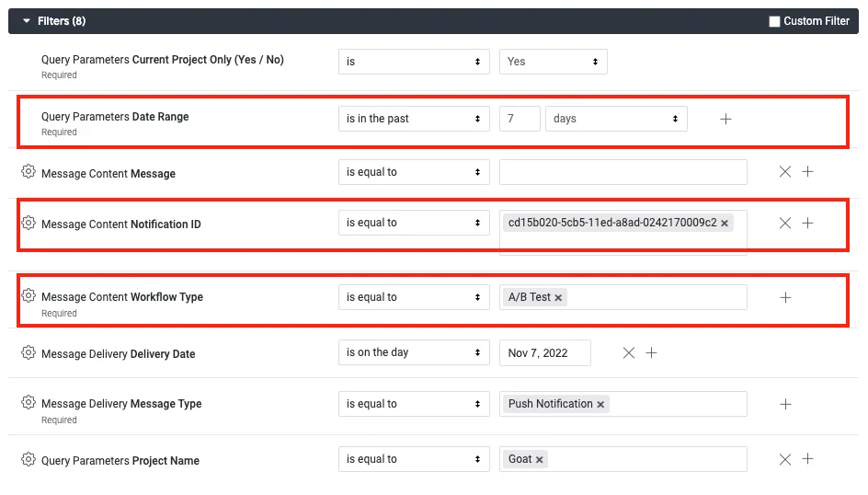Viewport: 868px width, 495px height.
Task: Click the Nov 7, 2022 date field
Action: (x=544, y=352)
